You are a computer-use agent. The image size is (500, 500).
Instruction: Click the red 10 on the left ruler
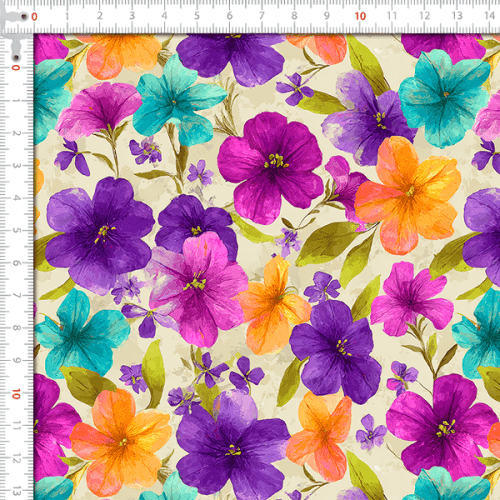pos(16,394)
